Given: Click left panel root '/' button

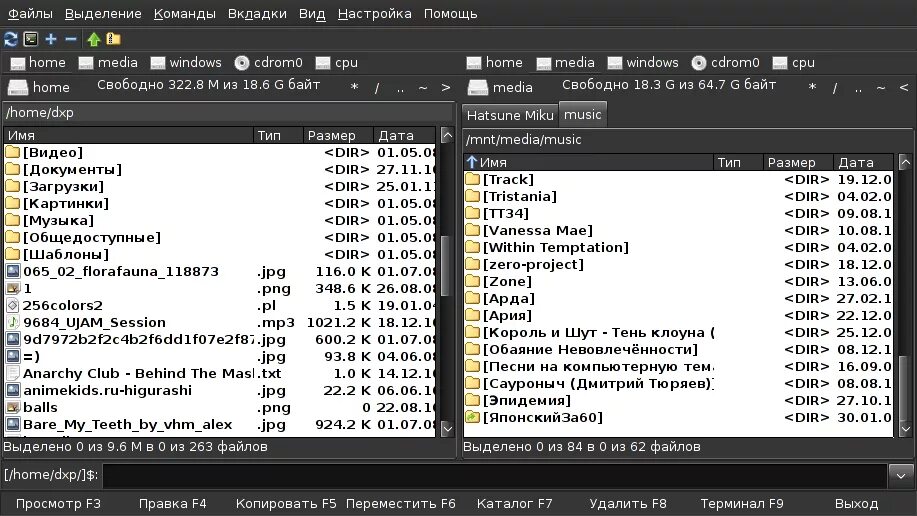Looking at the screenshot, I should tap(377, 88).
